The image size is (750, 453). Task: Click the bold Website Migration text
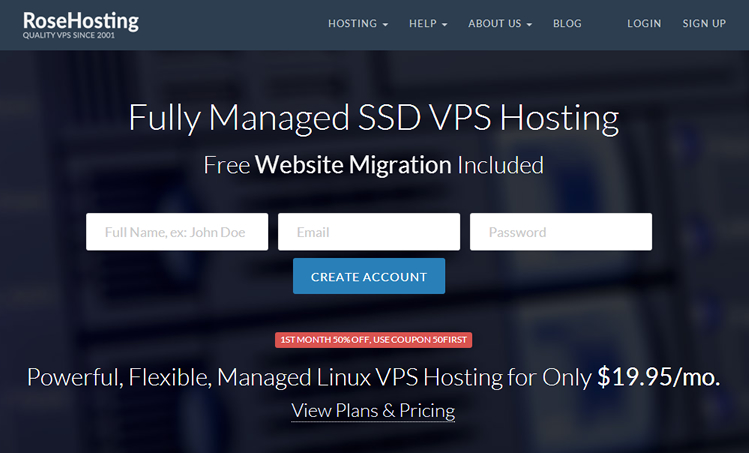[353, 165]
